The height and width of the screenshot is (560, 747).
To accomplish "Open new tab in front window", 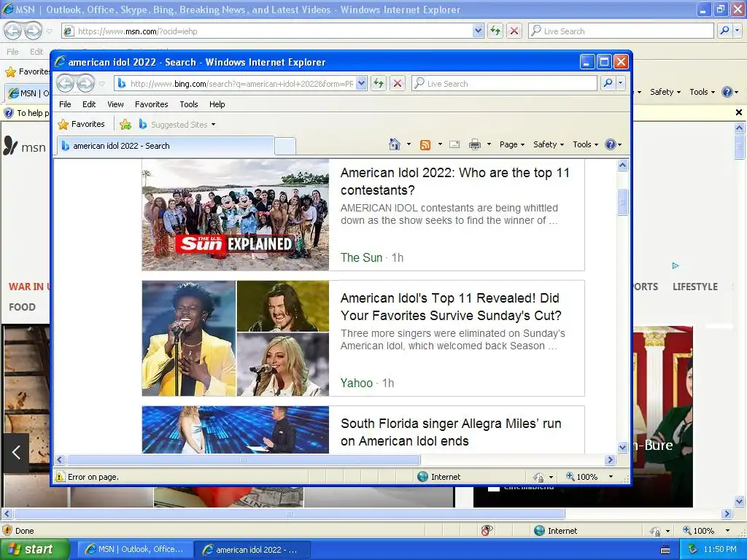I will point(285,146).
